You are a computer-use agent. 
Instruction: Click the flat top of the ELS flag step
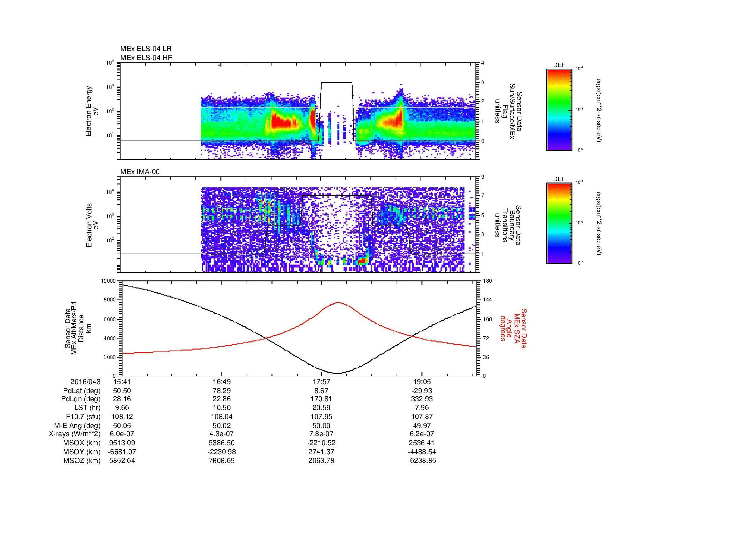(336, 83)
